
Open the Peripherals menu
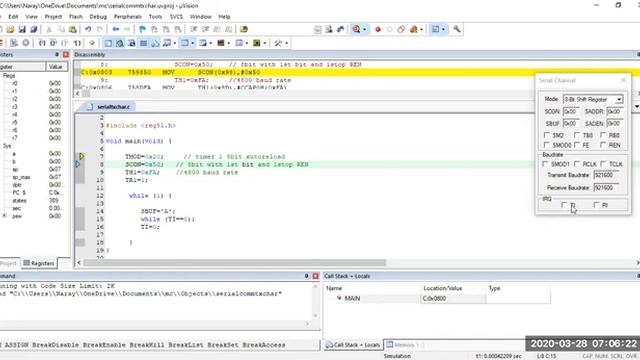click(128, 17)
